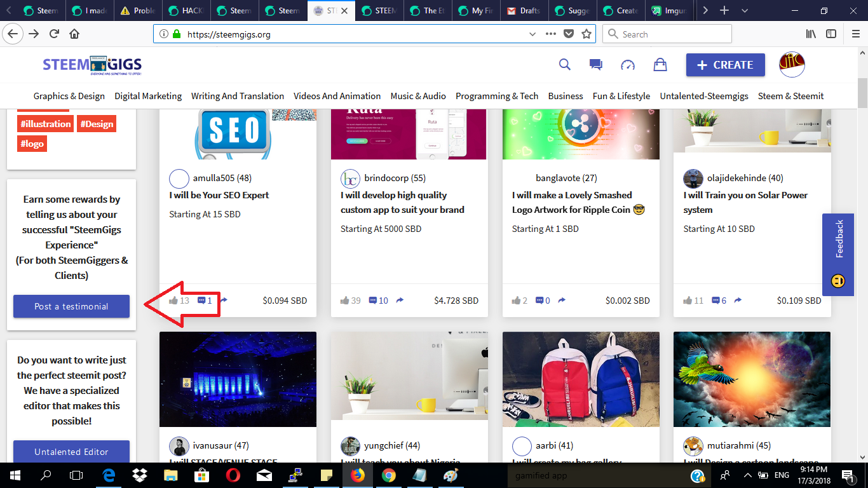The image size is (868, 488).
Task: Open the shopping bag icon in header
Action: point(660,65)
